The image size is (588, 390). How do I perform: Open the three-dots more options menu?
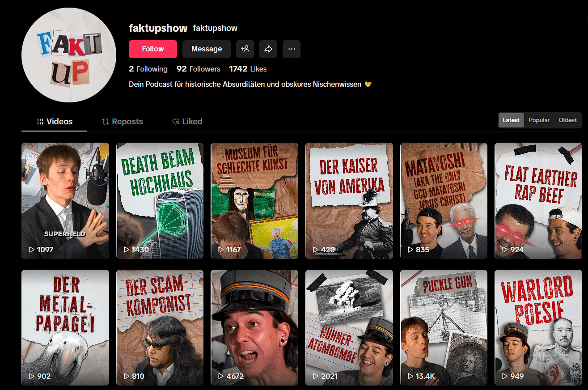pos(292,49)
